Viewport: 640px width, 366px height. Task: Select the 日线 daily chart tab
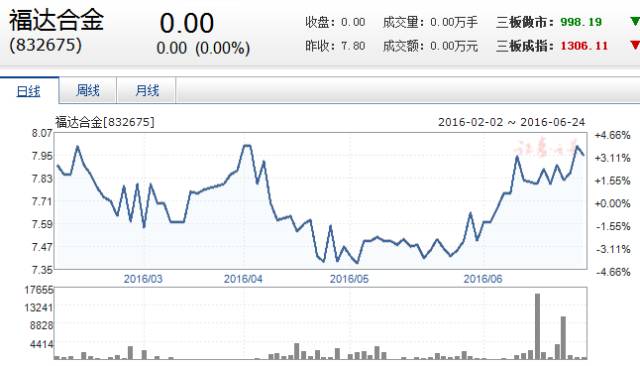coord(29,91)
